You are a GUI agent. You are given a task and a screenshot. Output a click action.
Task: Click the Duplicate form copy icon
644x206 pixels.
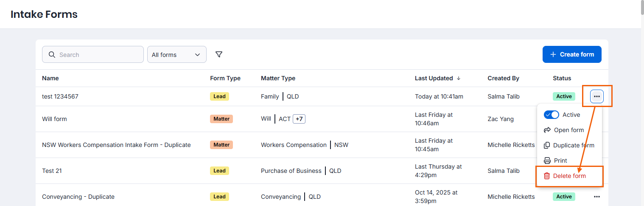[547, 145]
